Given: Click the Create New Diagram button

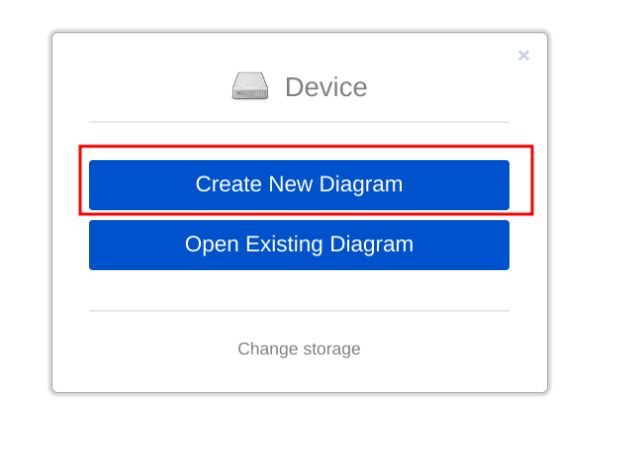Looking at the screenshot, I should (x=298, y=185).
